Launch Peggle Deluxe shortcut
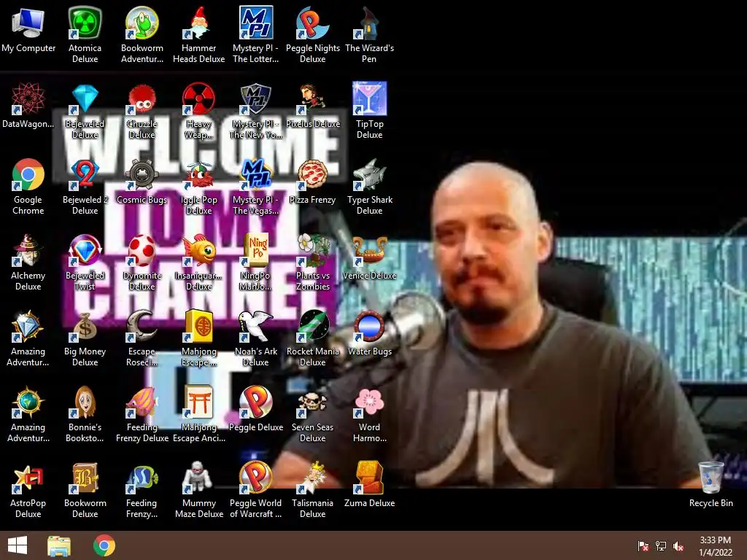The width and height of the screenshot is (747, 560). [x=256, y=409]
